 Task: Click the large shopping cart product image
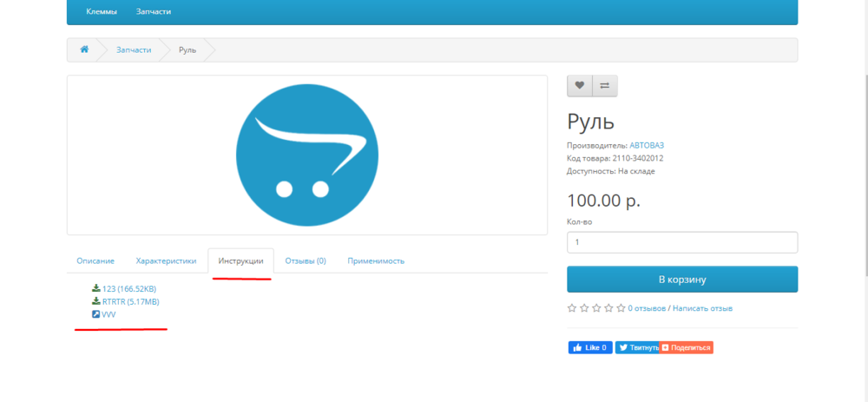306,155
